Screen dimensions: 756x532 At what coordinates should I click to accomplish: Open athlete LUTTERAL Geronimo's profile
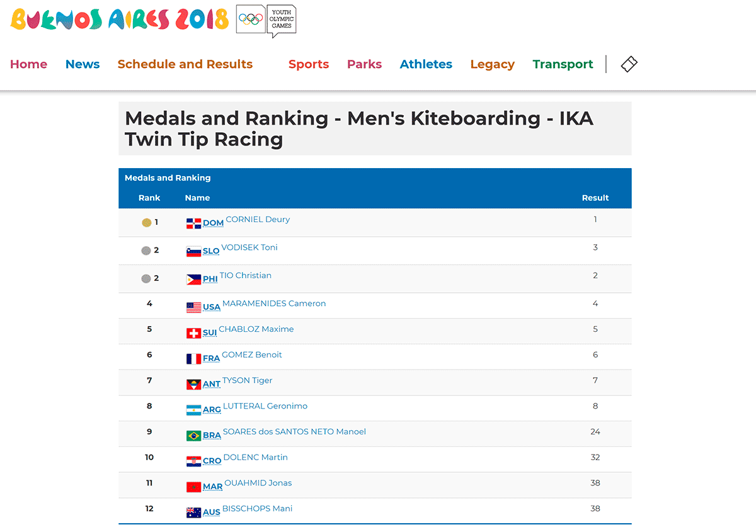click(265, 406)
